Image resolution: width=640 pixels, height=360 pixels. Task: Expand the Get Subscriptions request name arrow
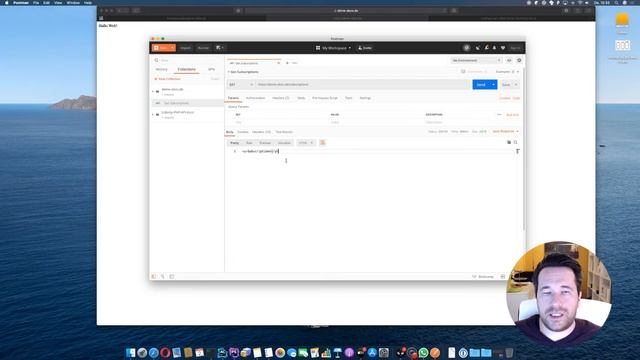click(229, 72)
